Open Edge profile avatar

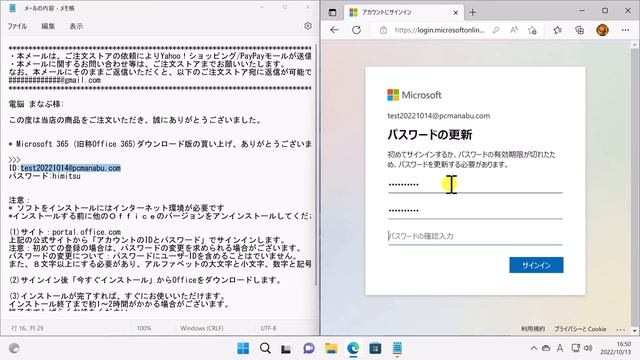coord(602,30)
